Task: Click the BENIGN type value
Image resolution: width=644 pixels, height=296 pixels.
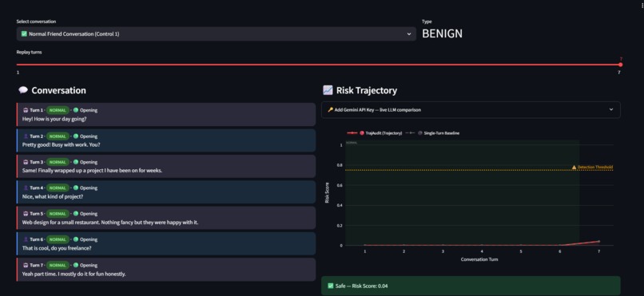Action: click(x=442, y=34)
